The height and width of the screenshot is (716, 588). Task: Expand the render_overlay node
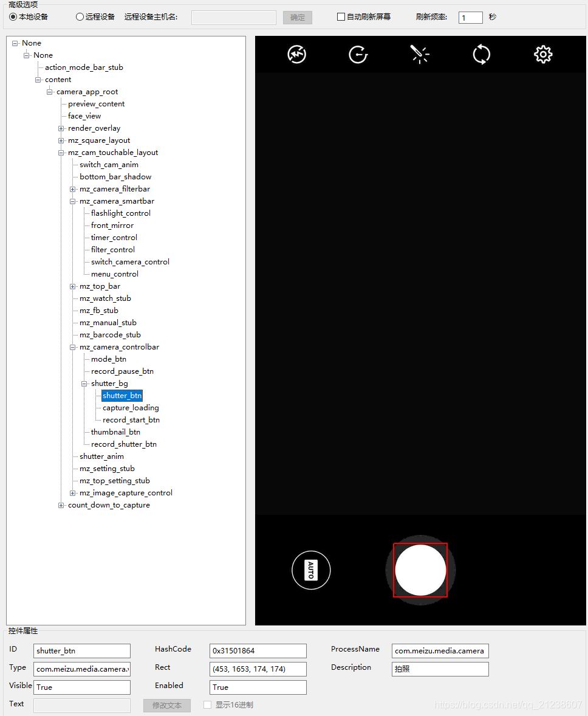(x=61, y=128)
